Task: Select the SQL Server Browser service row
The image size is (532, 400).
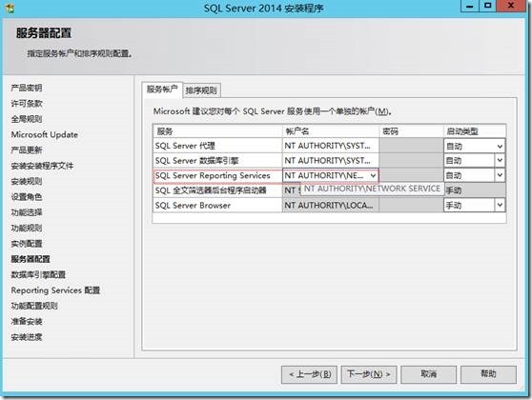Action: pos(217,205)
